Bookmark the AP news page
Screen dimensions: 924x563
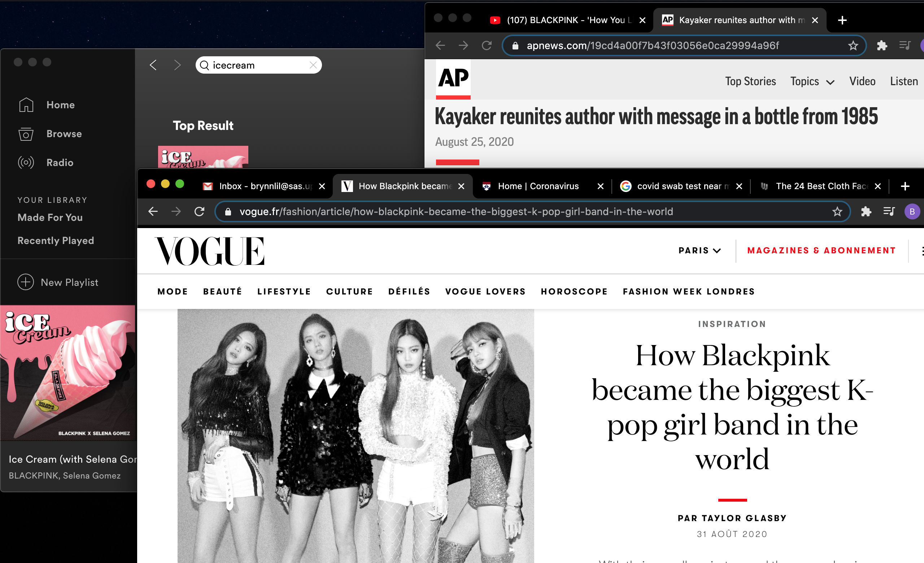(x=853, y=45)
